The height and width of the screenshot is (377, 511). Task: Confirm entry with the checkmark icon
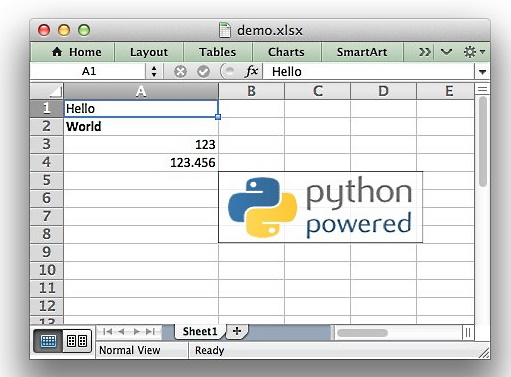[x=203, y=72]
